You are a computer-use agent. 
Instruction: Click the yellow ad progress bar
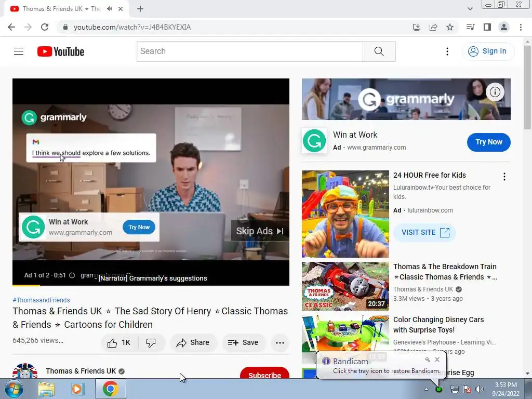tap(26, 285)
